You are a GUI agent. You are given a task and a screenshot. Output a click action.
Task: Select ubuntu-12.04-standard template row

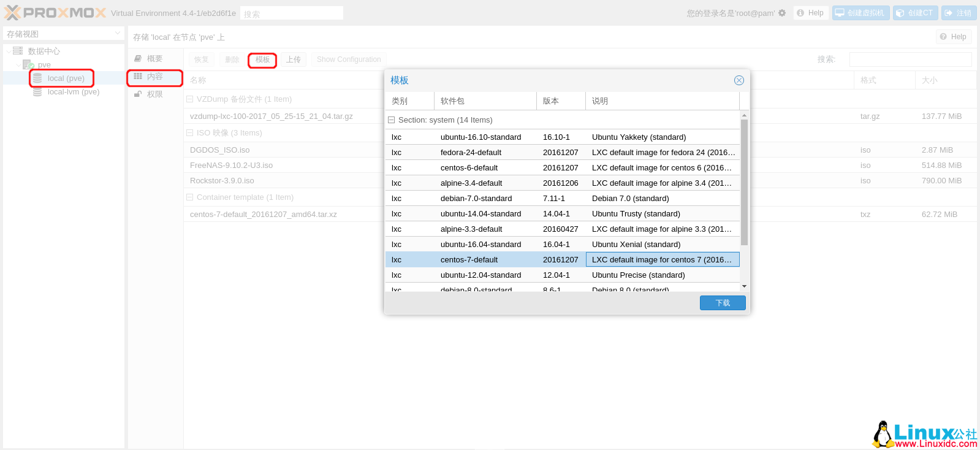[x=563, y=275]
